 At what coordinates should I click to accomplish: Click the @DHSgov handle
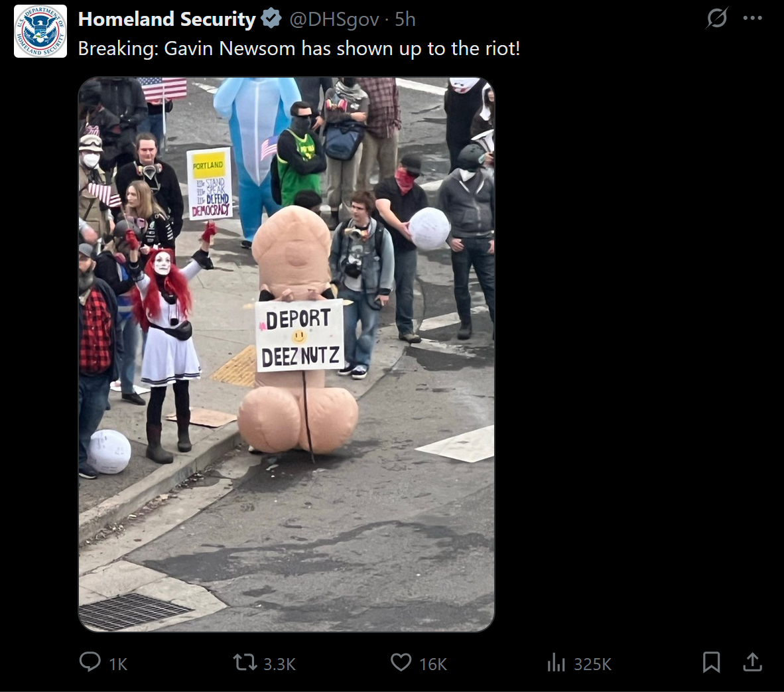point(334,19)
